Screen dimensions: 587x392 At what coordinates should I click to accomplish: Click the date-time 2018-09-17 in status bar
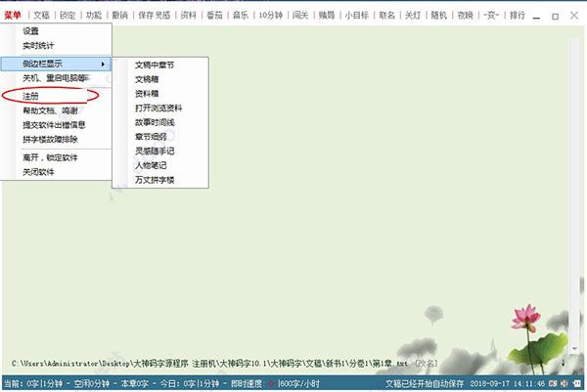[x=507, y=384]
